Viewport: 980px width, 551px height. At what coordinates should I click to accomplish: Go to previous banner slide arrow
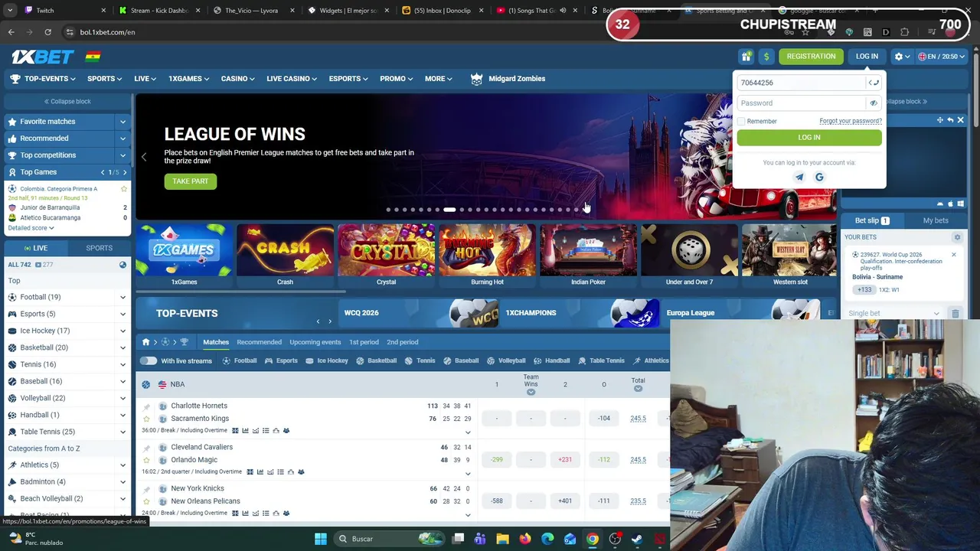143,157
